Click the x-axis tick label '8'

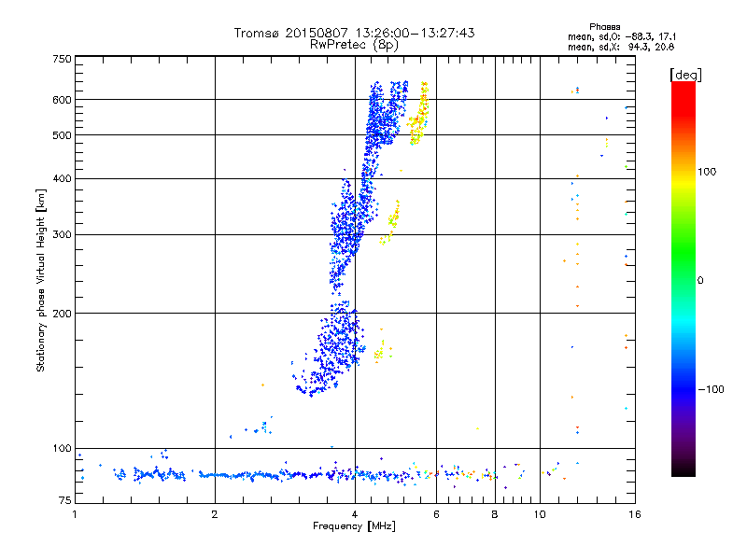pyautogui.click(x=495, y=514)
